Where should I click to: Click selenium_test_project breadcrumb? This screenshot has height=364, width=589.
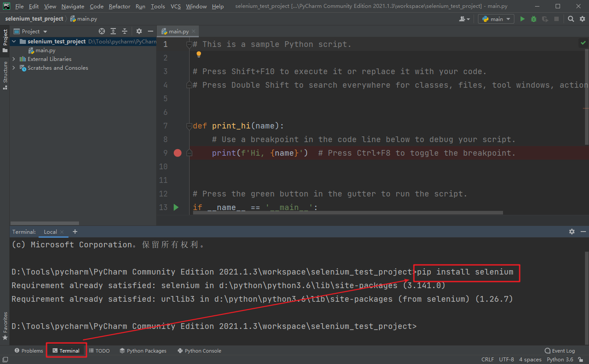point(34,19)
